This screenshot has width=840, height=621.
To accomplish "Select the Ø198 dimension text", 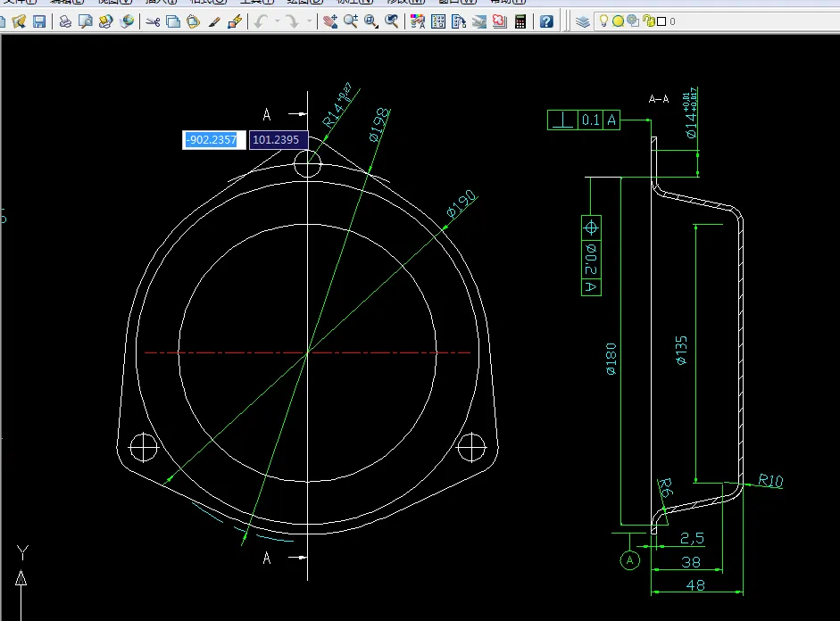I will tap(379, 125).
